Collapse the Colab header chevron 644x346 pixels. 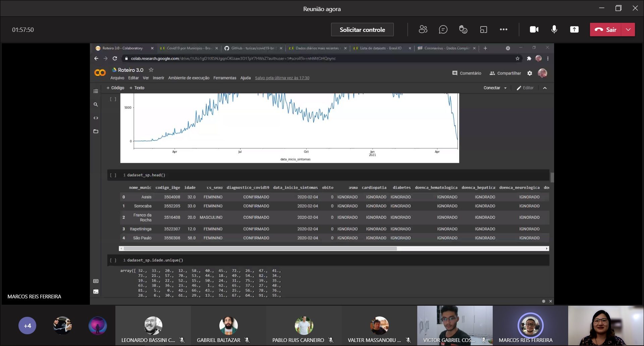545,88
